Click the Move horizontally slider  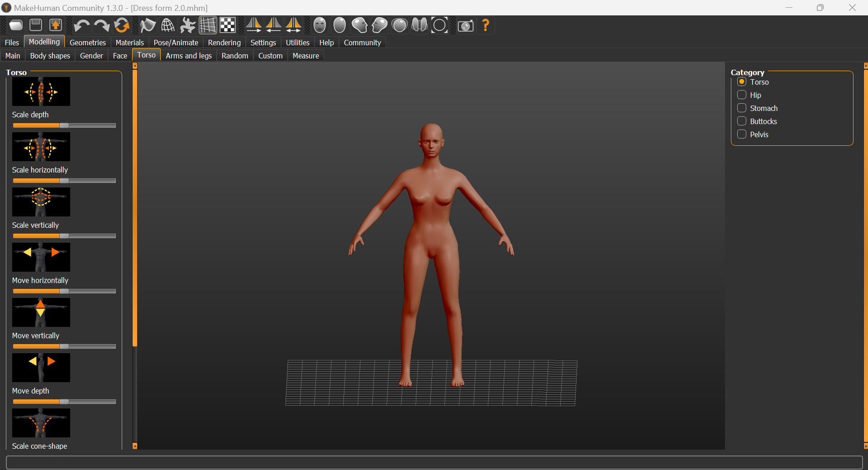click(x=64, y=291)
